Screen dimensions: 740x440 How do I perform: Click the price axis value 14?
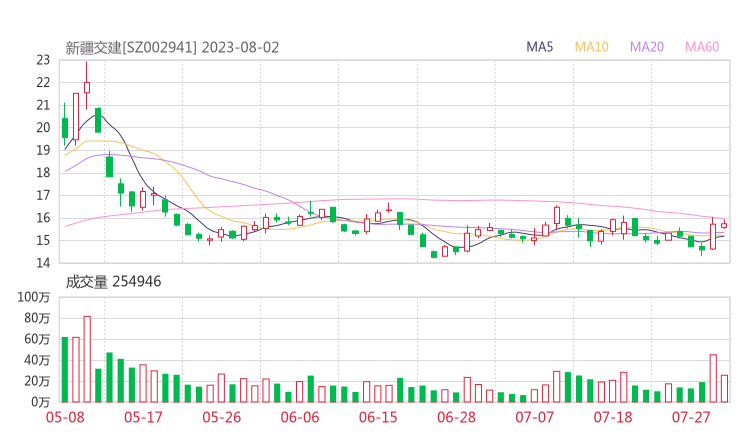click(x=43, y=262)
